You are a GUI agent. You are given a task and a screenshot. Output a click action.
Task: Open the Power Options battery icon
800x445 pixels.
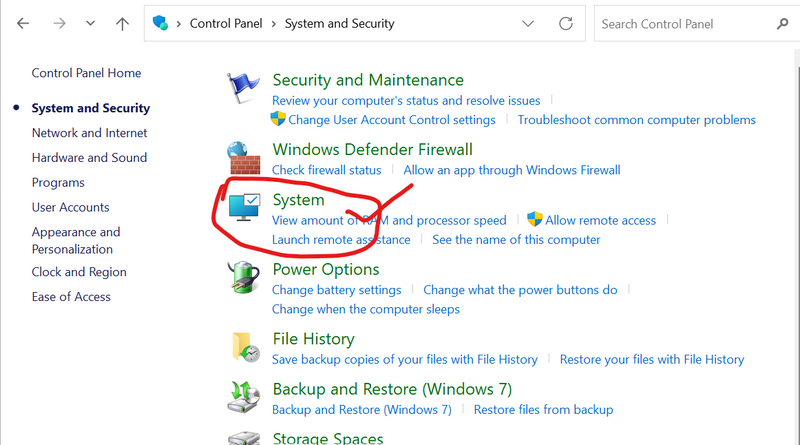pyautogui.click(x=244, y=279)
